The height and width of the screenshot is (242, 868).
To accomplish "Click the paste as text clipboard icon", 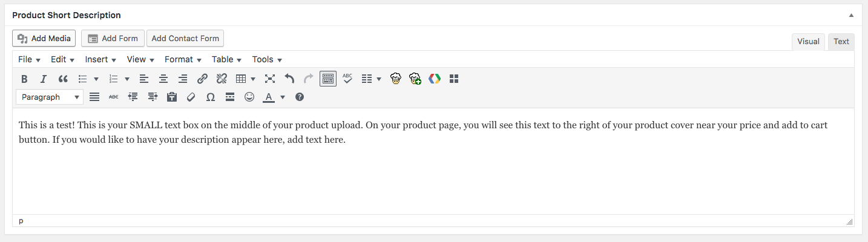I will tap(172, 97).
